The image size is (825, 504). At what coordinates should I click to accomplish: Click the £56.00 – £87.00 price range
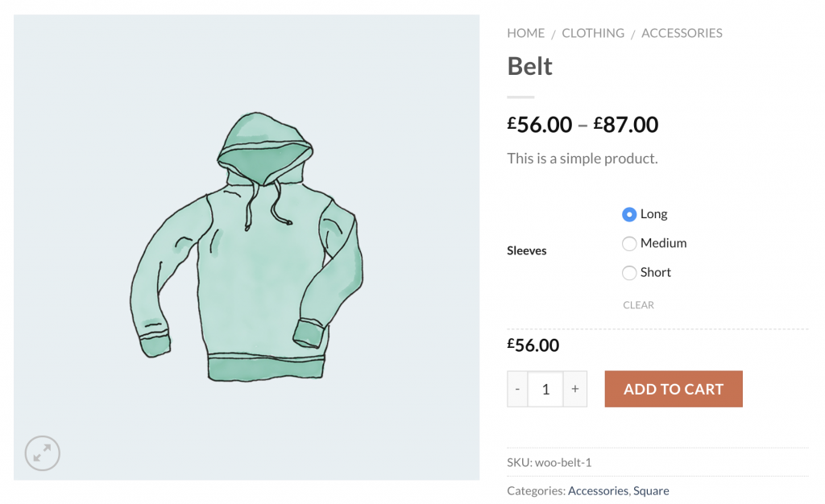[582, 125]
